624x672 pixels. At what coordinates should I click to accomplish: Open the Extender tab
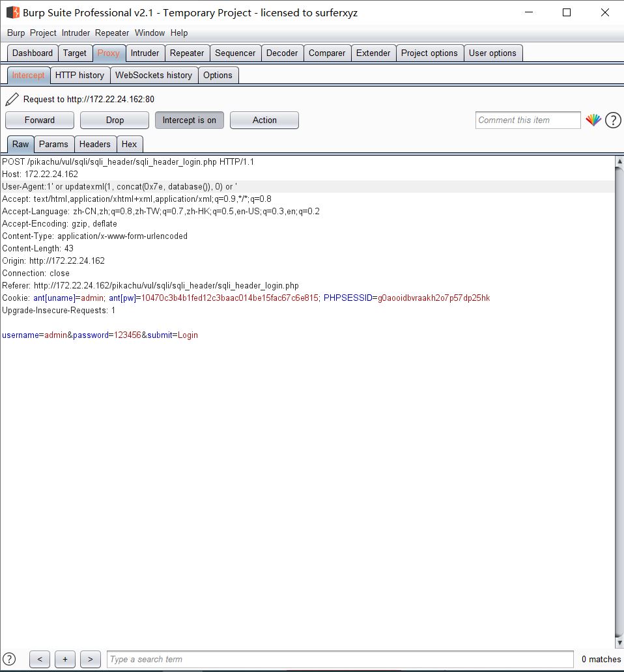373,53
